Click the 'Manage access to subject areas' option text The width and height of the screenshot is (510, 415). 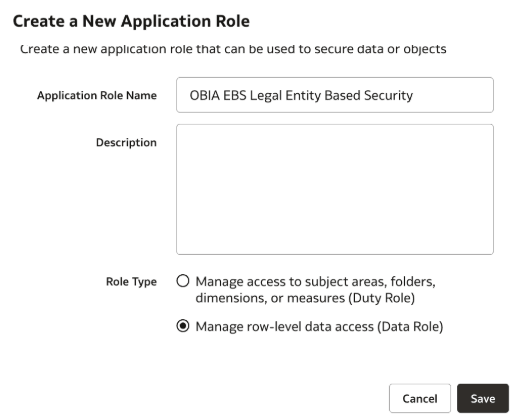(x=315, y=289)
